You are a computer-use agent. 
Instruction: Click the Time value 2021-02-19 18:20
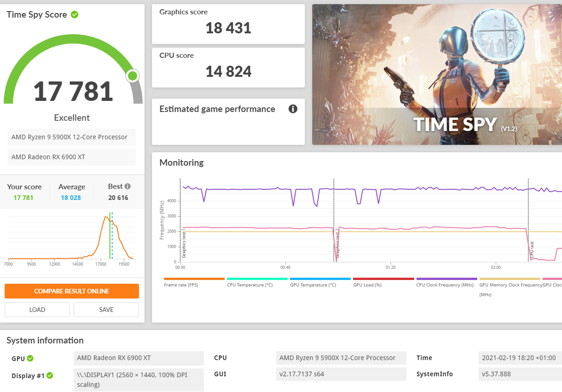tap(520, 358)
